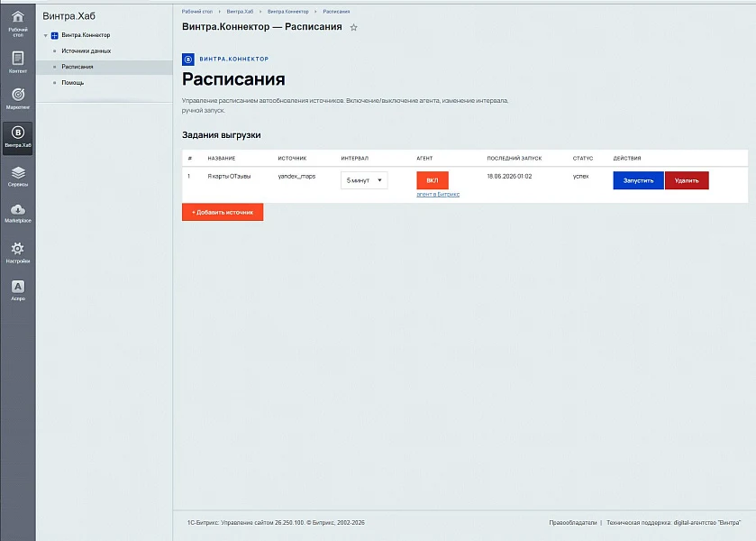Screen dimensions: 756x541
Task: Click the yandex_maps source cell
Action: click(296, 176)
